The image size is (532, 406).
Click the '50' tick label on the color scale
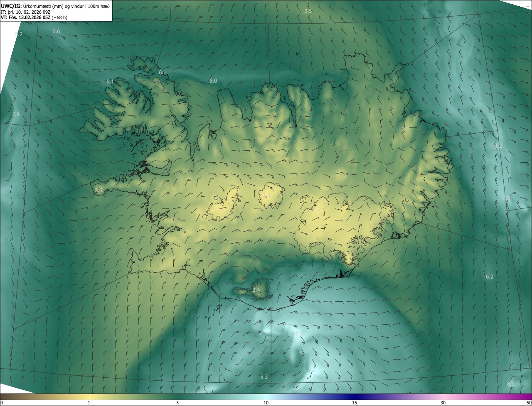[529, 403]
